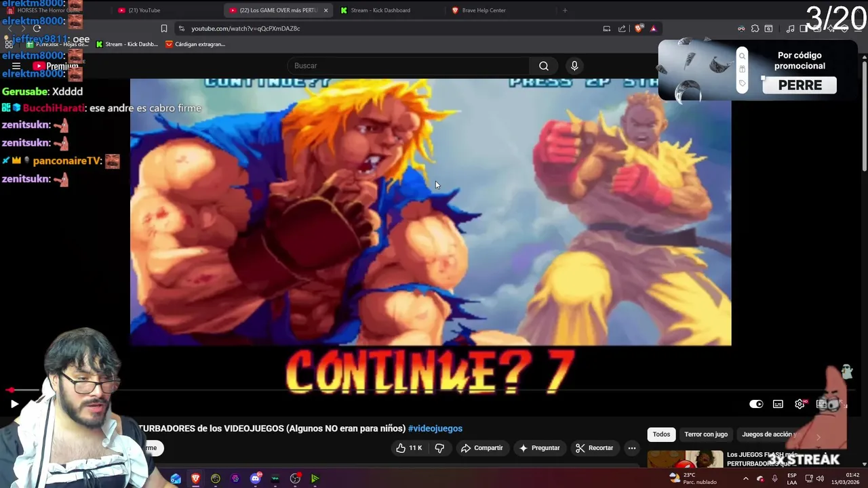Image resolution: width=868 pixels, height=488 pixels.
Task: Open Discord from the taskbar
Action: click(256, 479)
